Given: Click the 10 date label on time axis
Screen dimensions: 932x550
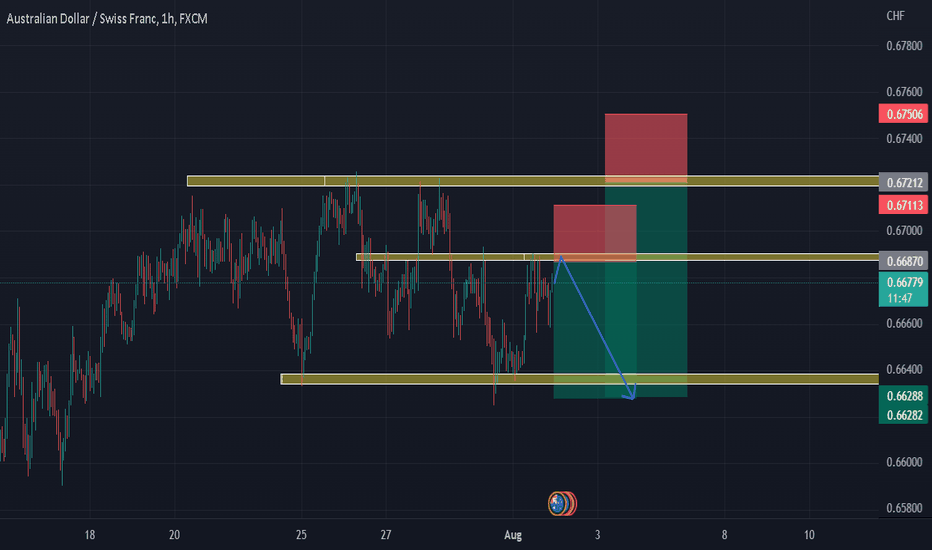Looking at the screenshot, I should [809, 535].
